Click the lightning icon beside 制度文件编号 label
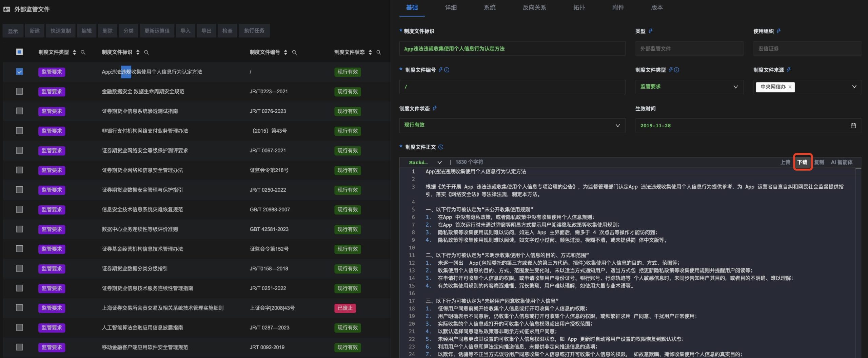Screen dimensions: 868x358 [x=440, y=70]
